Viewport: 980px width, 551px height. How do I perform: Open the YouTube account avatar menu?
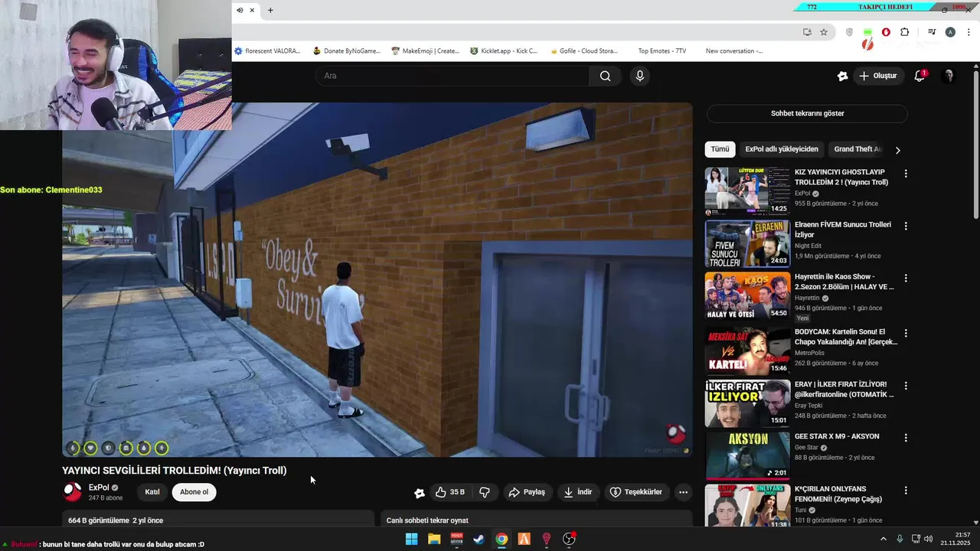[949, 76]
